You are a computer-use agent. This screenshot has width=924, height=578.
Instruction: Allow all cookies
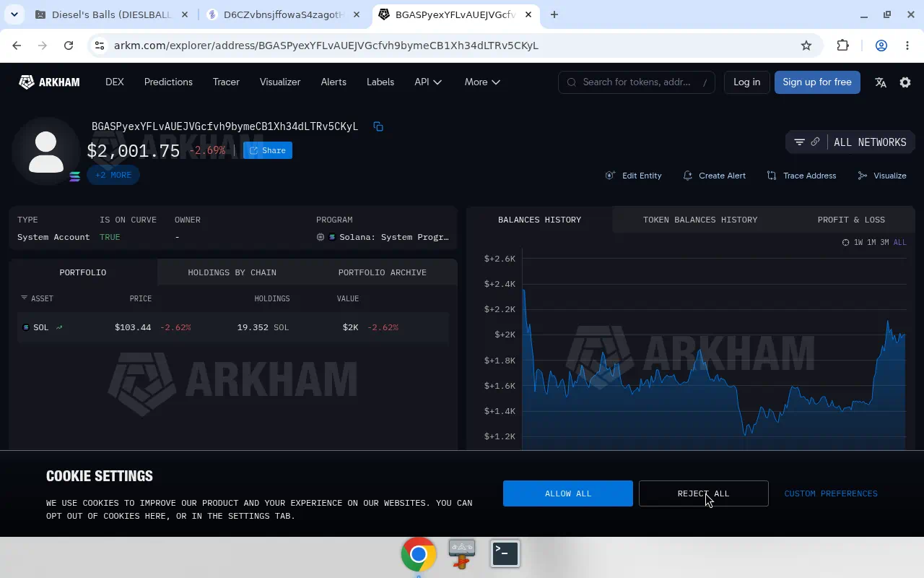(568, 493)
